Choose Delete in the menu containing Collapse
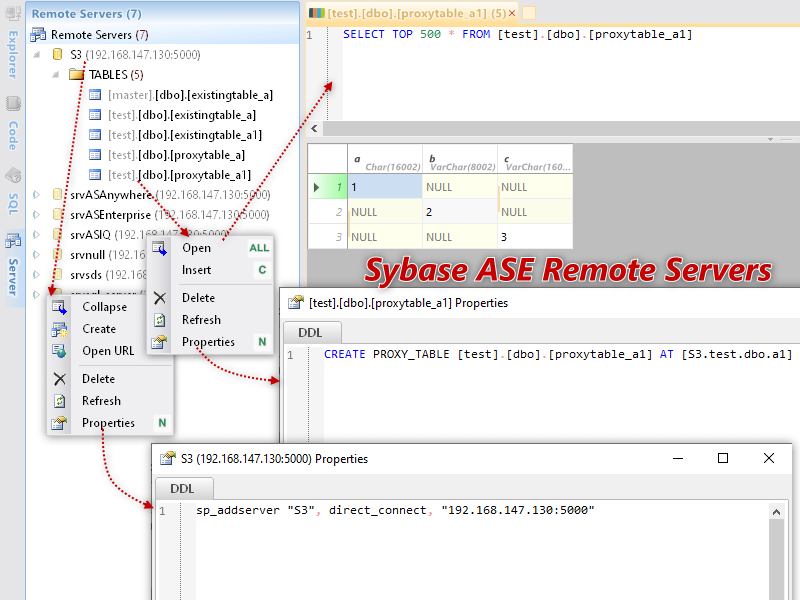The height and width of the screenshot is (600, 800). tap(98, 379)
